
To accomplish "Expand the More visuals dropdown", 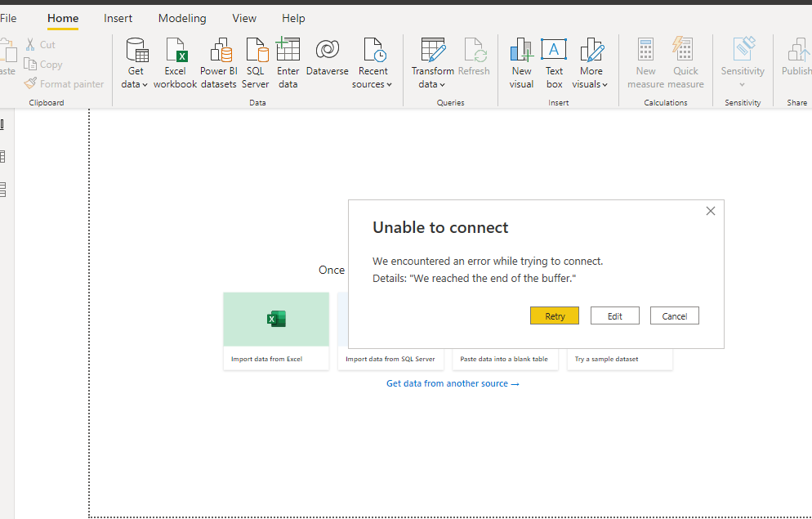I will click(x=591, y=63).
